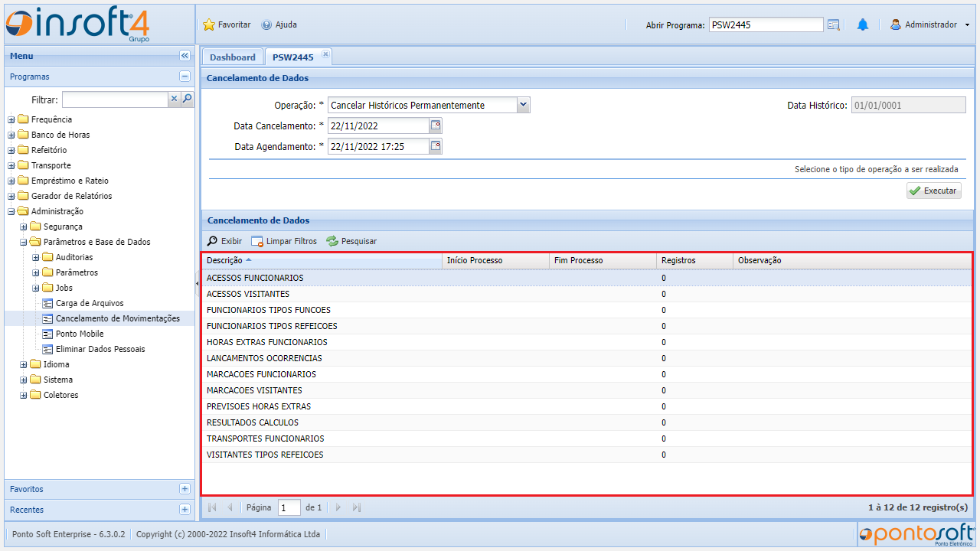Image resolution: width=980 pixels, height=551 pixels.
Task: Open the Data Cancelamento calendar picker
Action: click(x=436, y=126)
